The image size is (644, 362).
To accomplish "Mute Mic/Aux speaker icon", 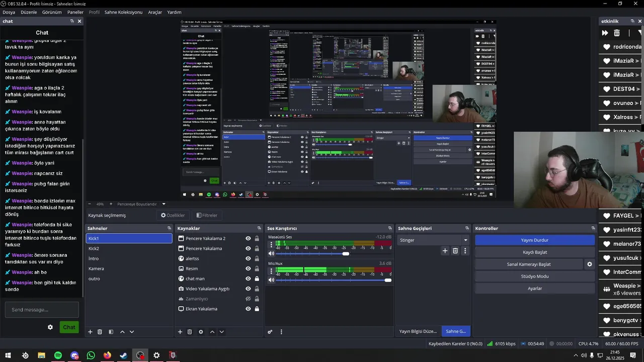I will [272, 280].
